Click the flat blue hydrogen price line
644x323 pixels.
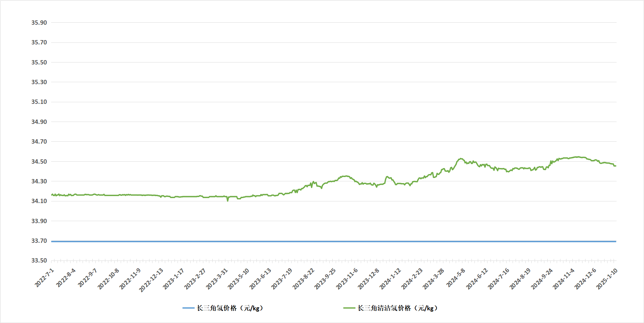pyautogui.click(x=334, y=241)
